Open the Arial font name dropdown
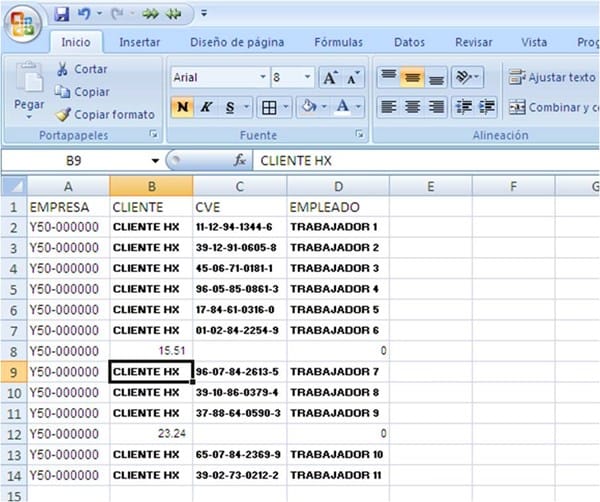The image size is (600, 502). pos(263,77)
